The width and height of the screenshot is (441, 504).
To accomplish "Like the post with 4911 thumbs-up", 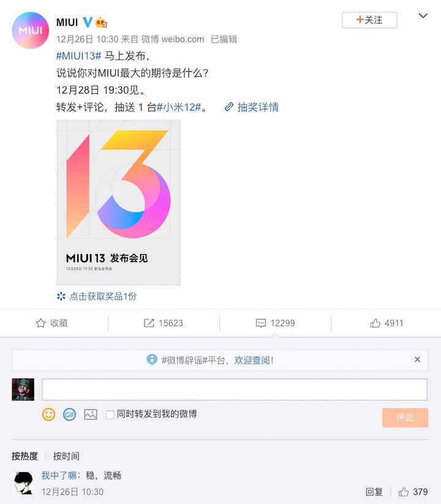I will tap(386, 323).
